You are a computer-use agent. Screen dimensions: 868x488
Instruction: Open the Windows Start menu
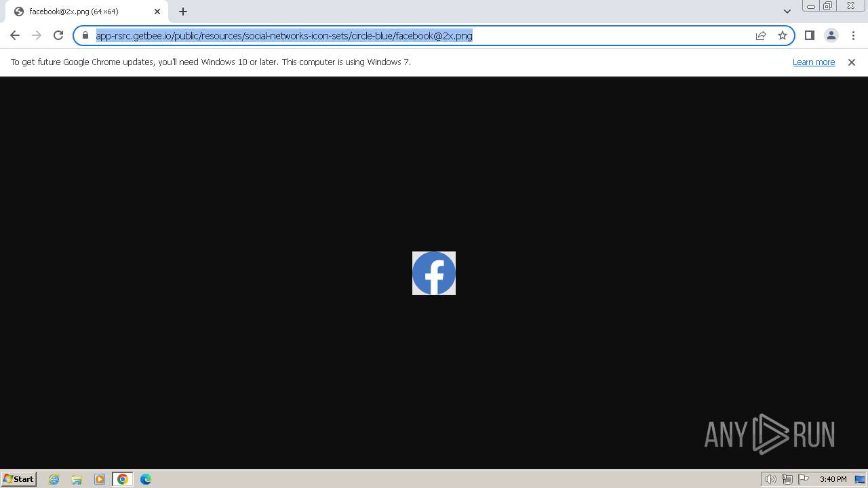coord(19,479)
